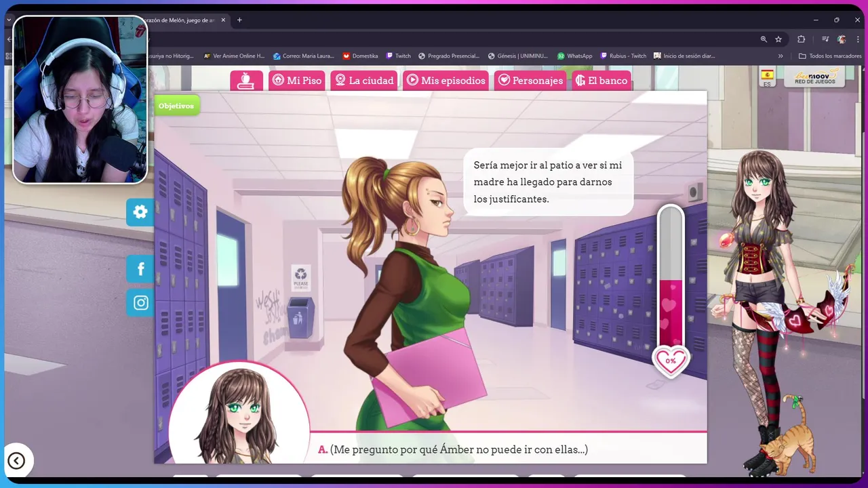
Task: Click the browser zoom magnifier icon
Action: point(764,39)
